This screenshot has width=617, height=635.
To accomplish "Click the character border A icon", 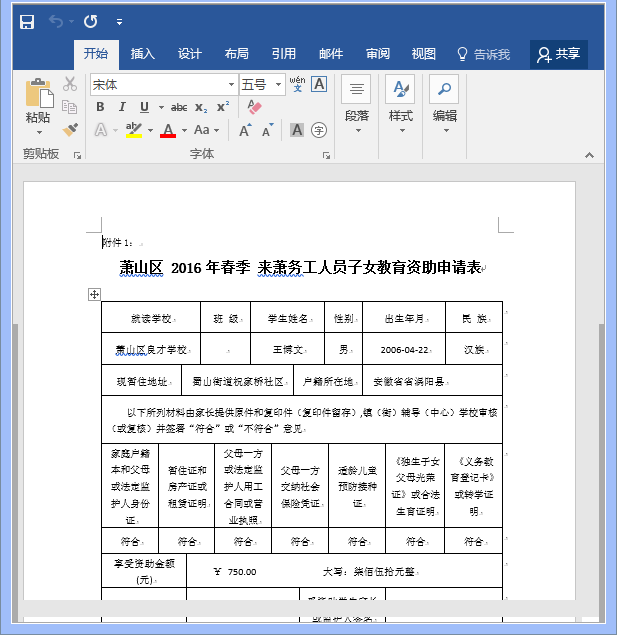I will 319,84.
